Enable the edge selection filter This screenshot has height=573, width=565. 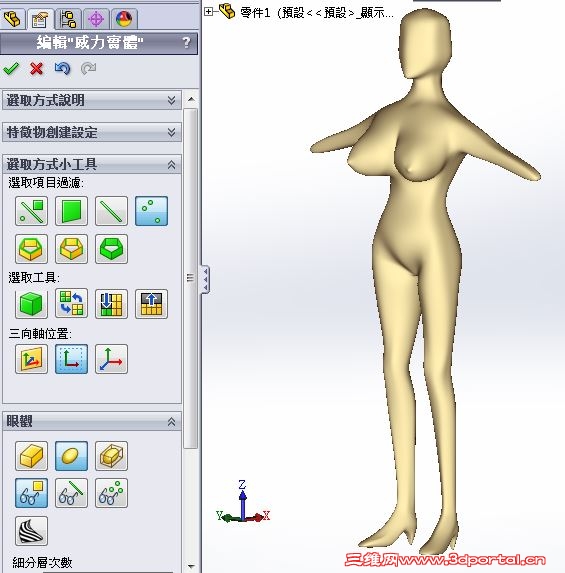pyautogui.click(x=111, y=211)
